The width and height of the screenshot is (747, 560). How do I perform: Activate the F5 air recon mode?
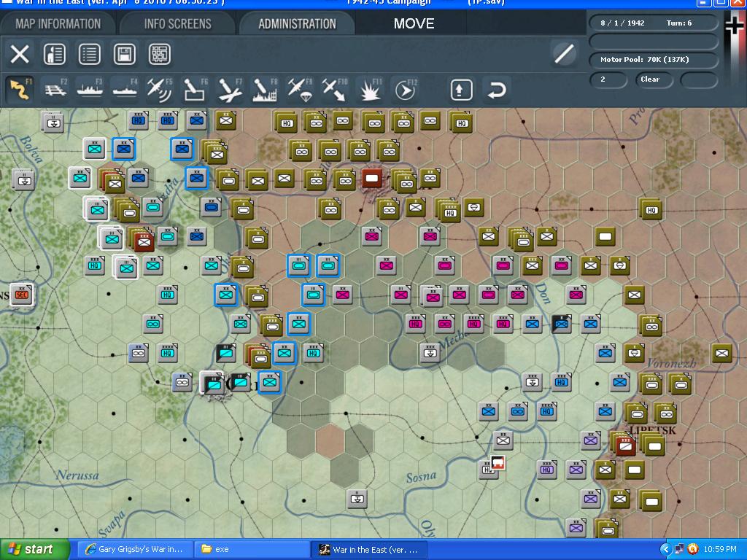pyautogui.click(x=160, y=90)
